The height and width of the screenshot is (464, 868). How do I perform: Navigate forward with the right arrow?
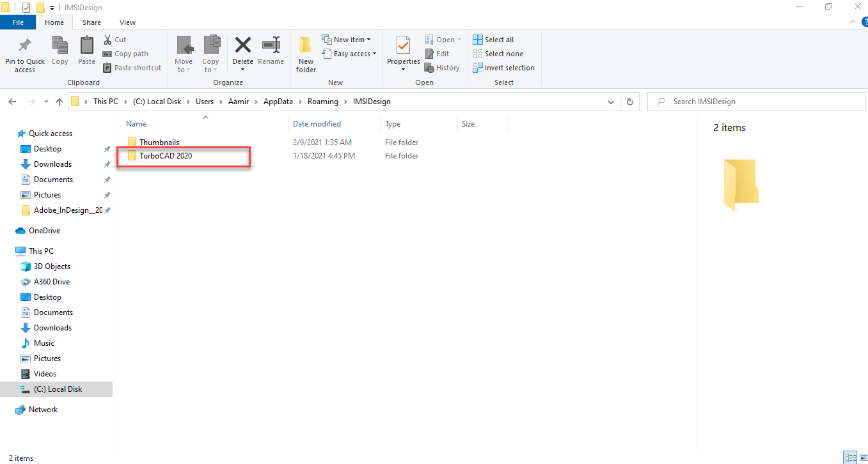pos(31,102)
